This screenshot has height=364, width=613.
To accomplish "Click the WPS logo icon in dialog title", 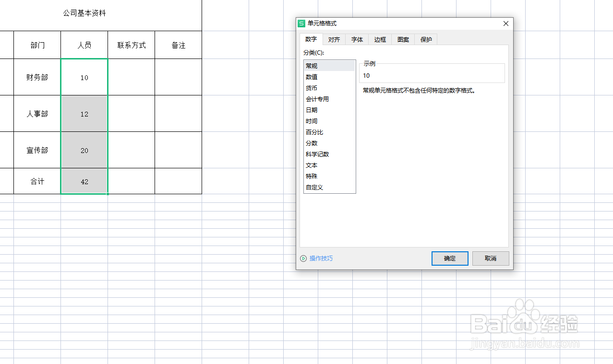I will point(301,23).
